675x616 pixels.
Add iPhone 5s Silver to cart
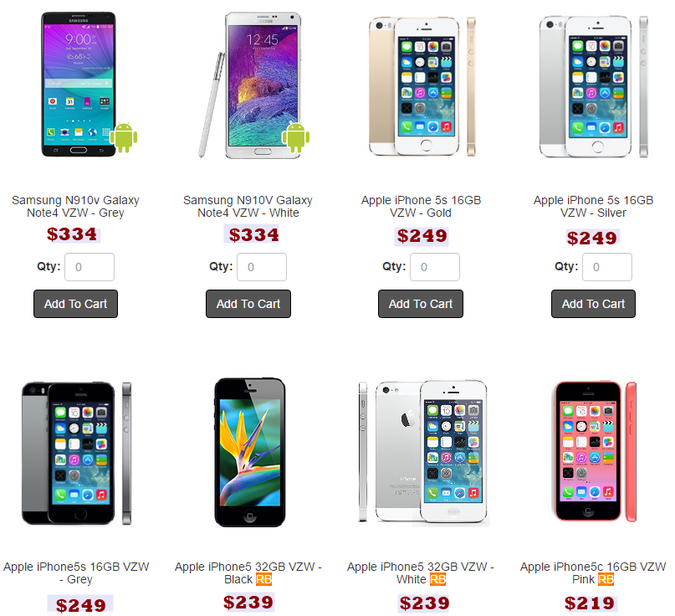pos(593,304)
